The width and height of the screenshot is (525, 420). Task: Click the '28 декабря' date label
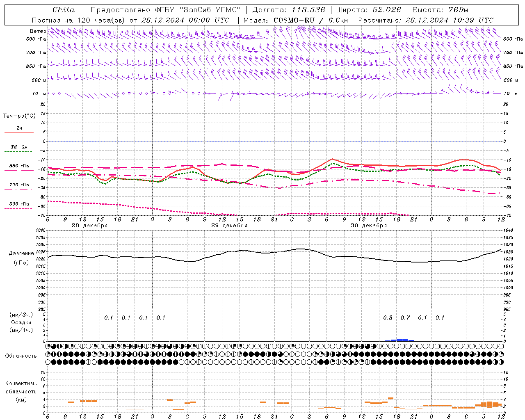[90, 226]
